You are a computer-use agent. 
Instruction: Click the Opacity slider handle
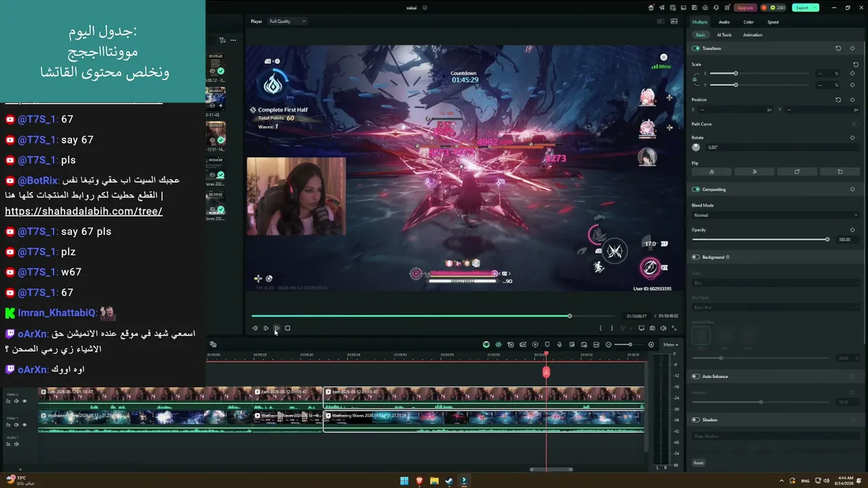coord(827,239)
